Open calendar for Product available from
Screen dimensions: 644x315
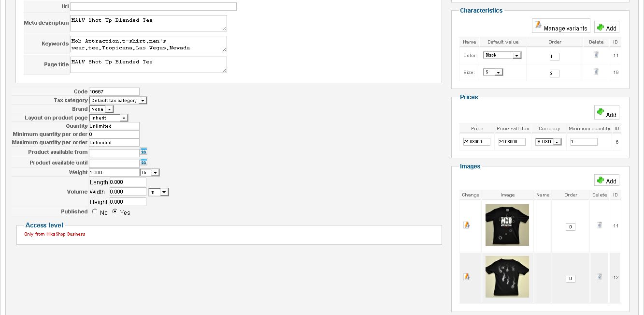[x=143, y=152]
